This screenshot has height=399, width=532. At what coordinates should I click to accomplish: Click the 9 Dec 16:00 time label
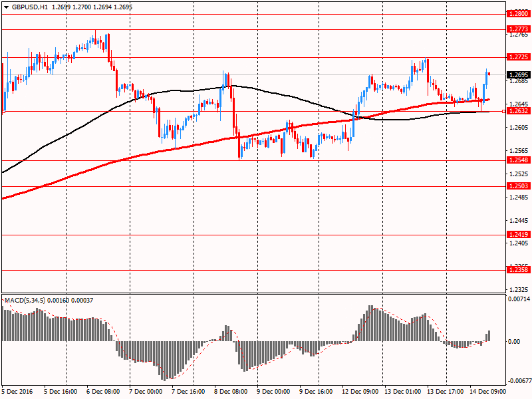pyautogui.click(x=316, y=392)
